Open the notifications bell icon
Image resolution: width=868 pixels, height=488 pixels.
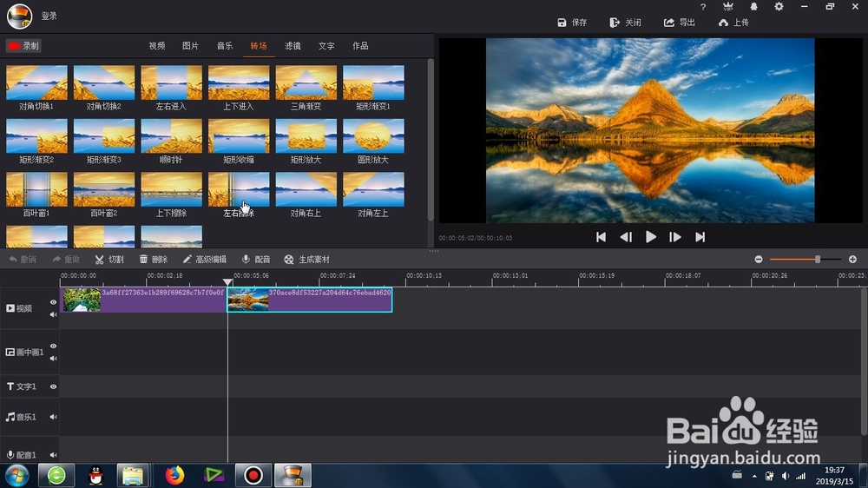click(x=753, y=7)
